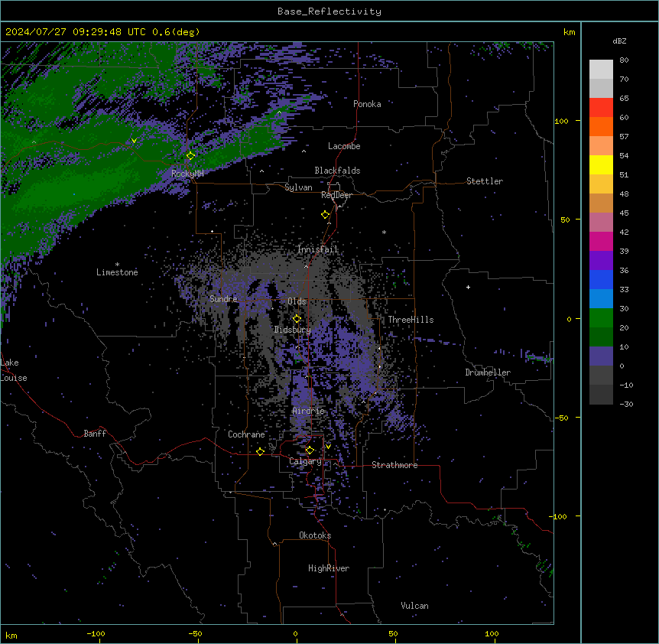This screenshot has width=659, height=644.
Task: Click the Drumheller label
Action: pos(488,372)
